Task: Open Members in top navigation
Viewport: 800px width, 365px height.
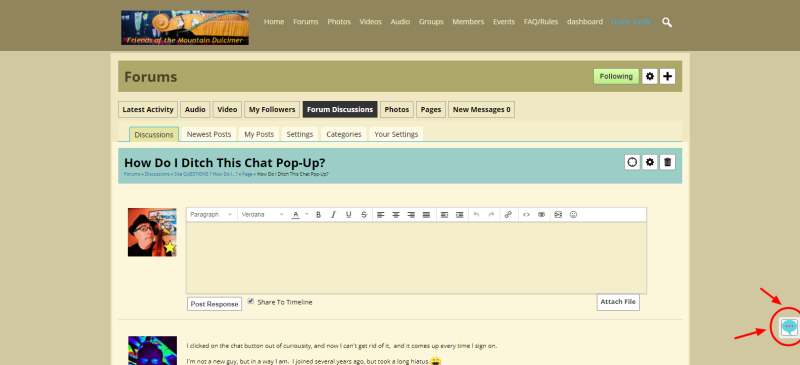Action: [x=468, y=22]
